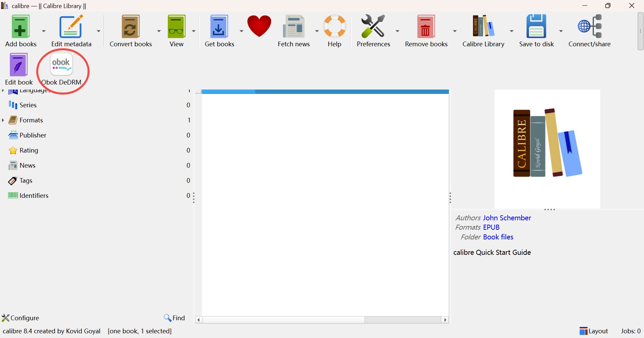Click the selected blue book row
Viewport: 644px width, 338px height.
pos(325,92)
